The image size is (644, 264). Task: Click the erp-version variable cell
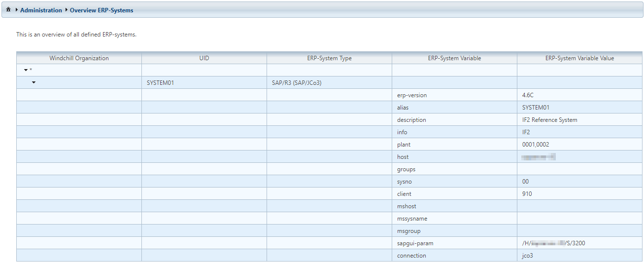[x=411, y=95]
